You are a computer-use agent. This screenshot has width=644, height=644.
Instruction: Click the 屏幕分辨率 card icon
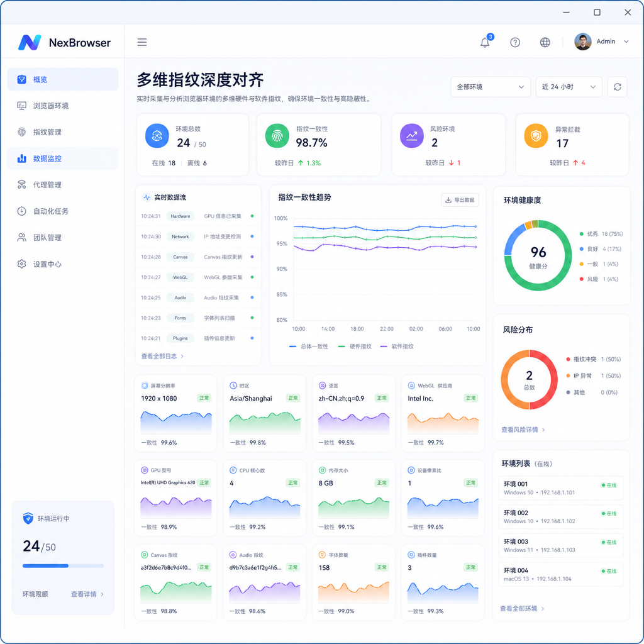(145, 386)
